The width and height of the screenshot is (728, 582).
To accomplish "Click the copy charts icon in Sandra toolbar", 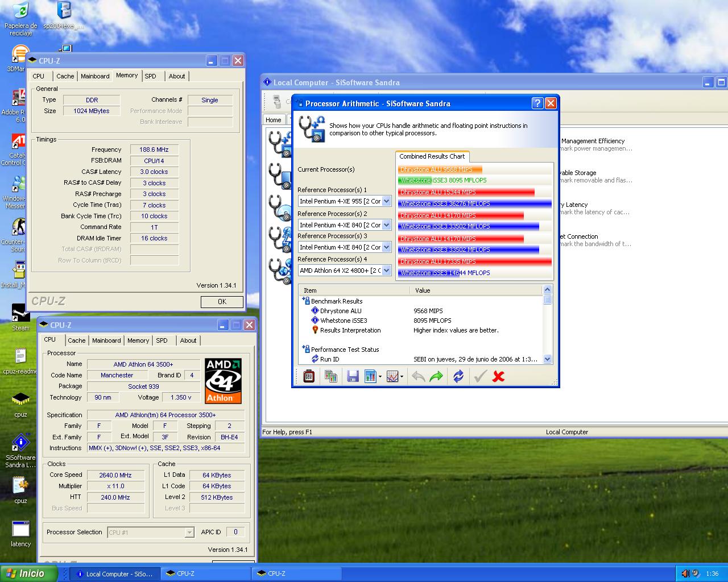I will click(330, 376).
